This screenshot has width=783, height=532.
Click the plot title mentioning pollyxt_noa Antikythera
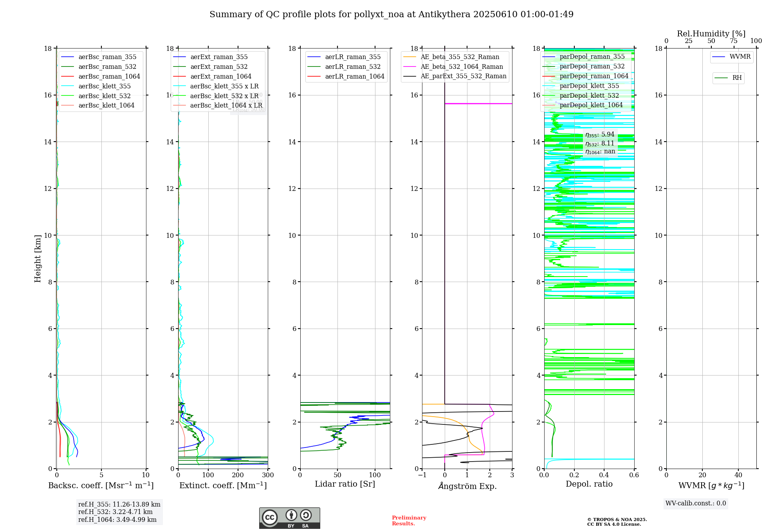[x=391, y=14]
